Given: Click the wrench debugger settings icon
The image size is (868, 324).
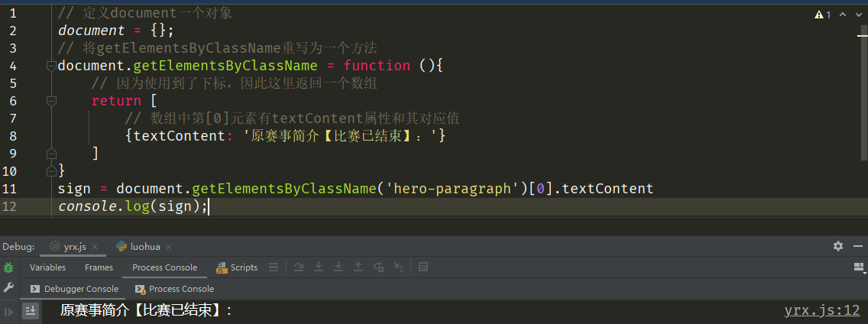Looking at the screenshot, I should (8, 288).
